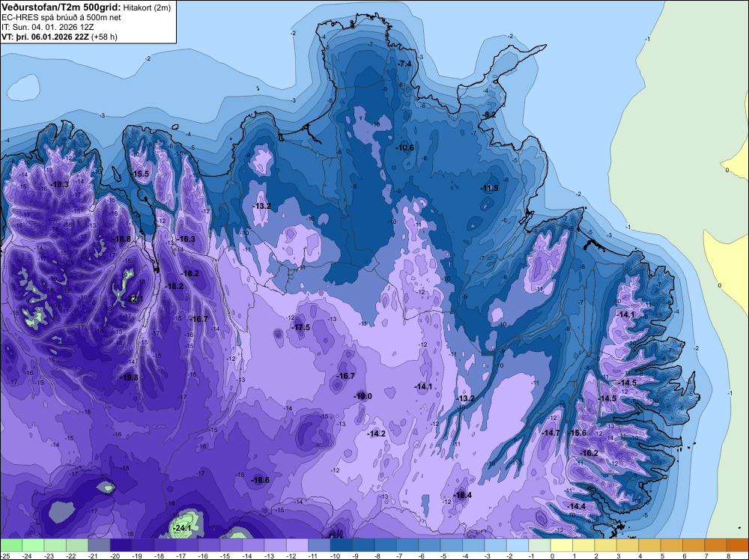Click the pale green-grey legend swatch above -1
749x560 pixels.
tap(540, 545)
